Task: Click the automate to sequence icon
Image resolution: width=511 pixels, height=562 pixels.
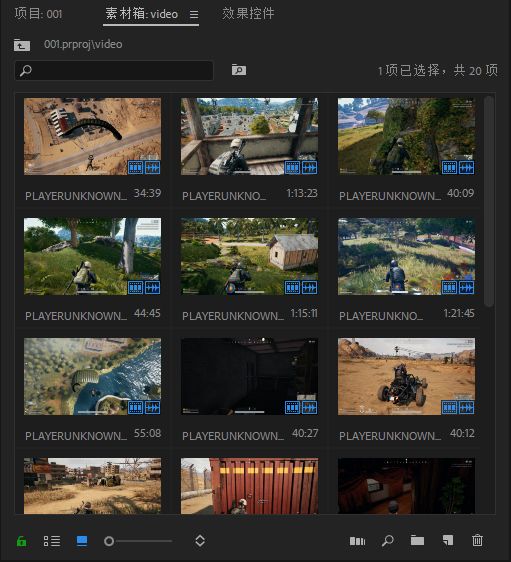Action: click(357, 541)
